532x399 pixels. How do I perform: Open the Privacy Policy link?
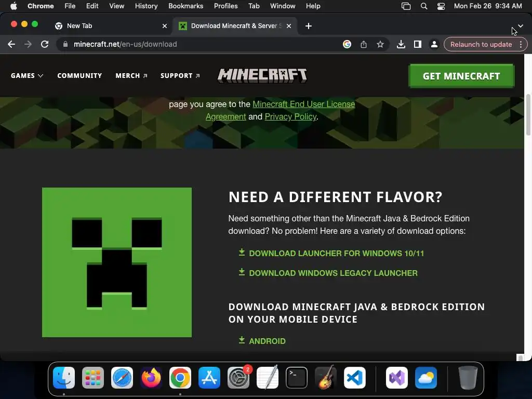pos(290,117)
